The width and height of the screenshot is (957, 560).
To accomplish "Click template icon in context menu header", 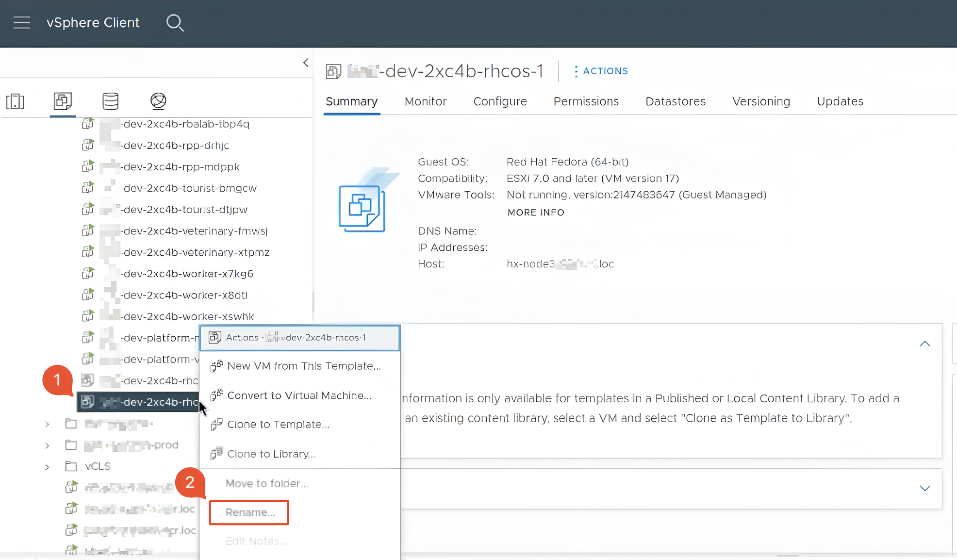I will tap(215, 337).
